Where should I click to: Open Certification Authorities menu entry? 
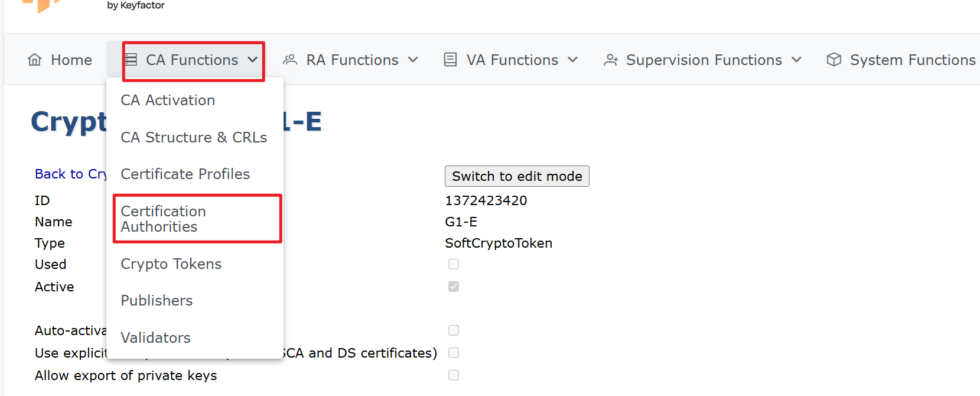[x=163, y=219]
